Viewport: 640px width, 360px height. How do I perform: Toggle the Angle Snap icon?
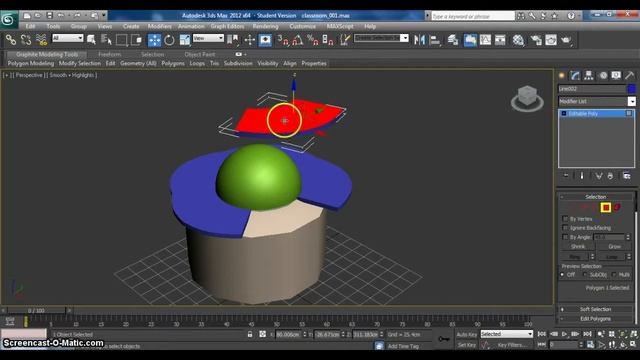click(x=298, y=40)
